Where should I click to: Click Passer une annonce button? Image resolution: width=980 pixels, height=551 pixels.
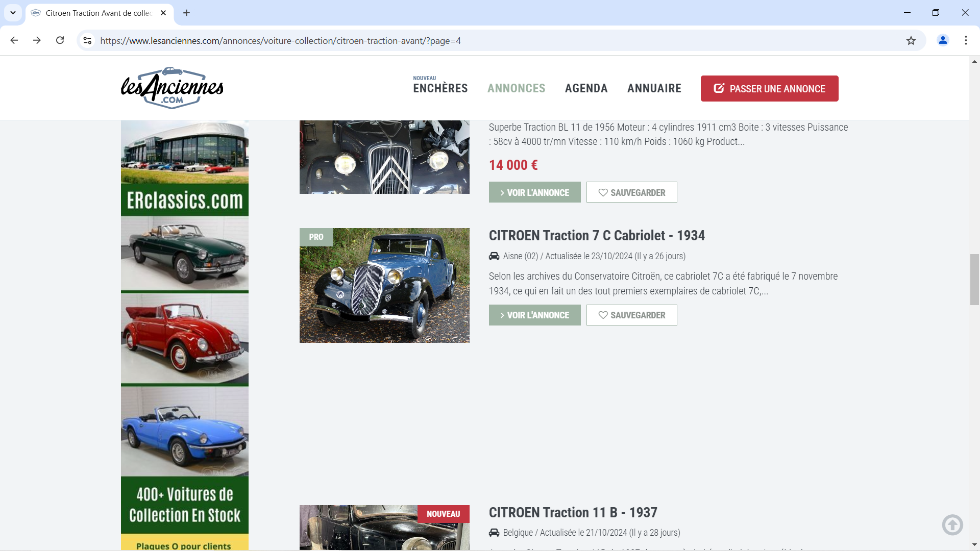pyautogui.click(x=769, y=89)
